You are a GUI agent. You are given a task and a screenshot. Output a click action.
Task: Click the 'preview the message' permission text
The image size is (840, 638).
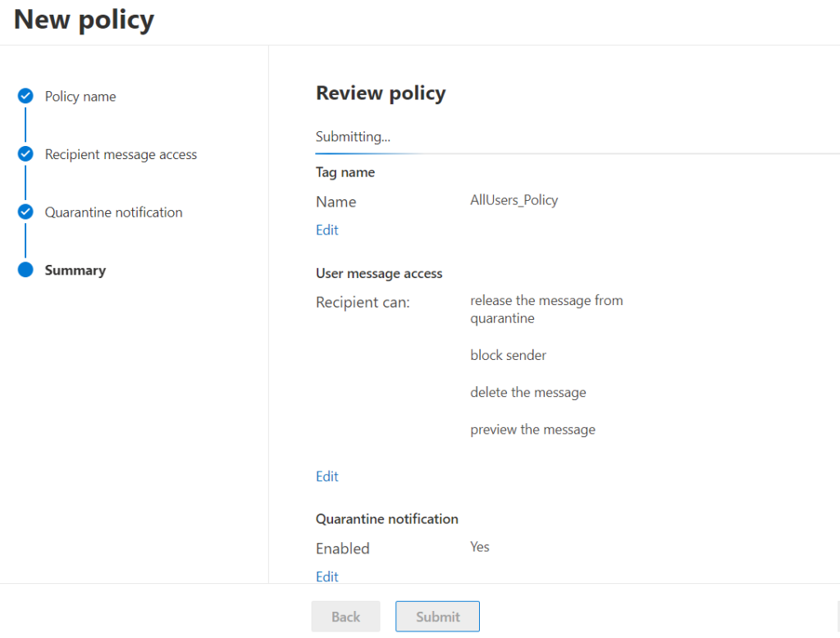click(532, 429)
